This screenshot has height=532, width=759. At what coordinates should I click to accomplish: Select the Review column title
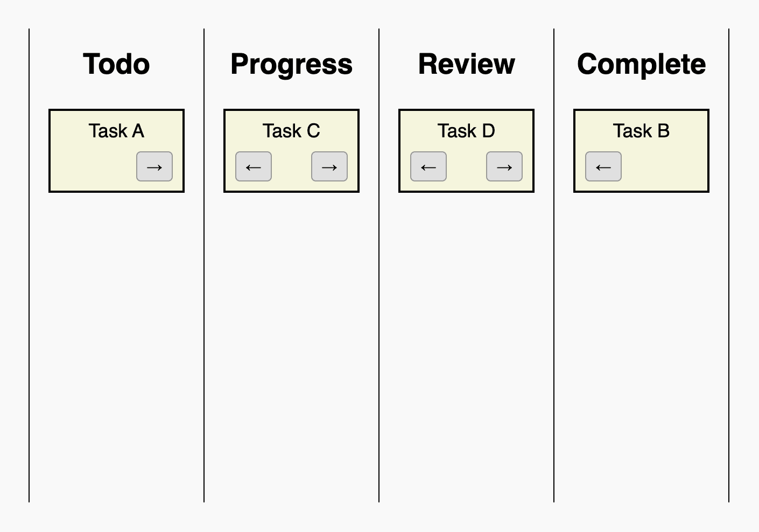pos(466,64)
